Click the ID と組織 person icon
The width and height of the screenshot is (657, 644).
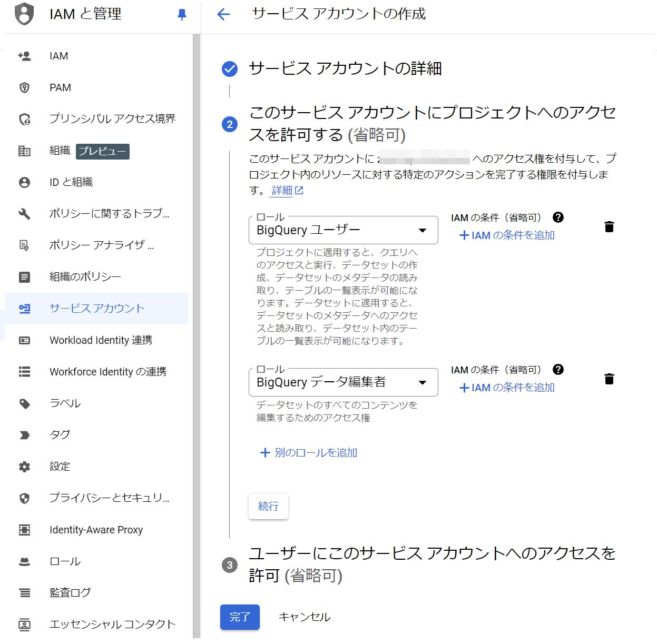click(24, 182)
